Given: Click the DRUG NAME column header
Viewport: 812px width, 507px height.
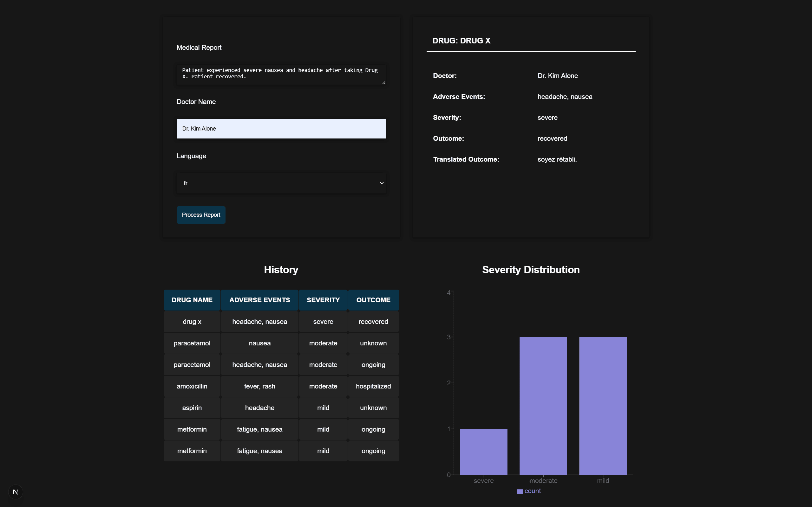Looking at the screenshot, I should [x=192, y=300].
